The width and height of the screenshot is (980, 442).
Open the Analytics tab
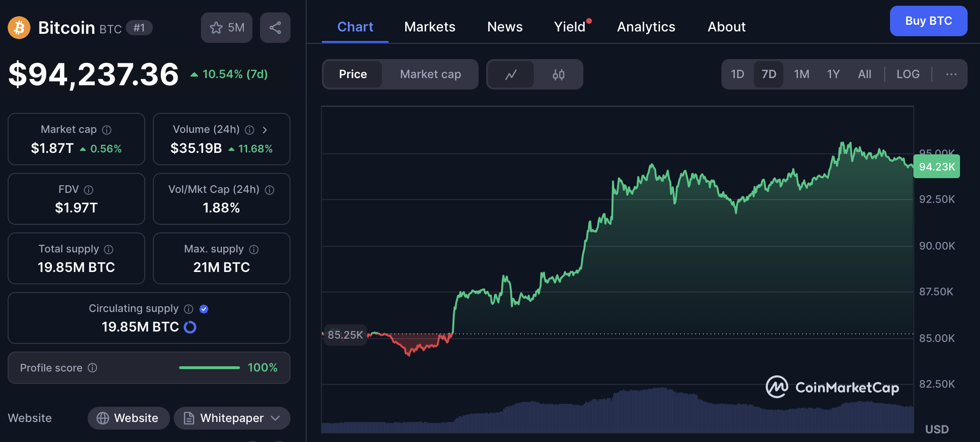point(646,27)
